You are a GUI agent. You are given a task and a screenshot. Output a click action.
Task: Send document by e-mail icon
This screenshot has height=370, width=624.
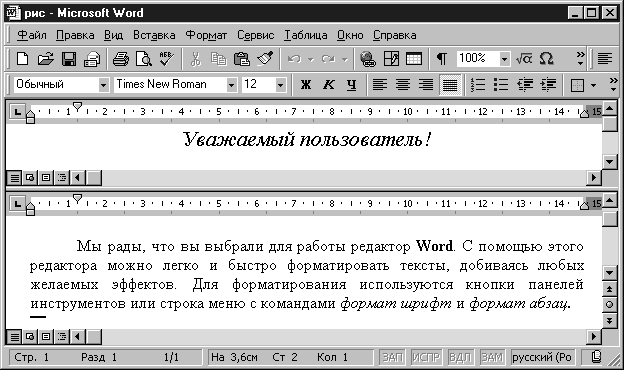(x=92, y=59)
